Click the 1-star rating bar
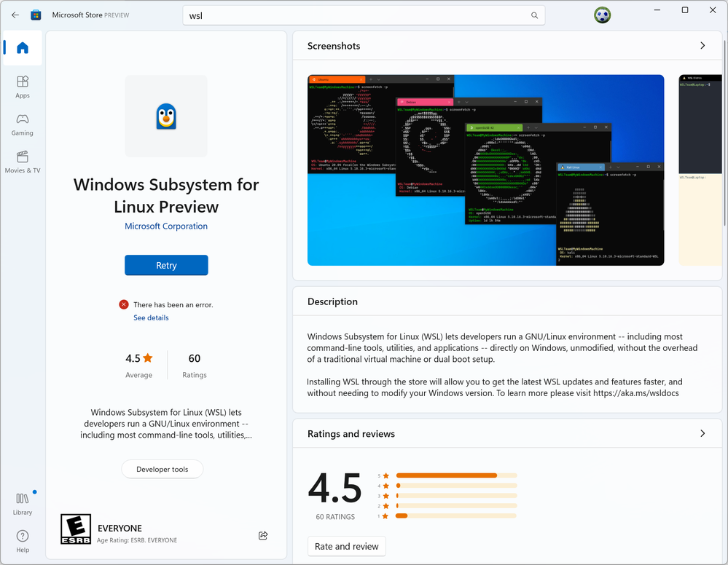Screen dimensions: 728x565 pos(456,515)
